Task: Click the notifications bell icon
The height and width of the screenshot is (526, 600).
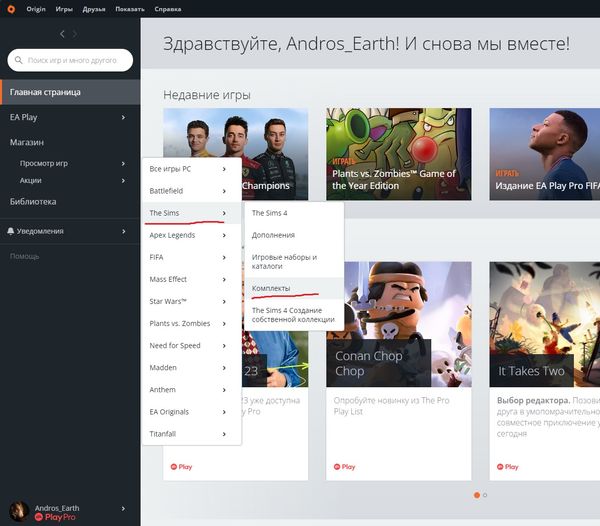Action: point(11,231)
